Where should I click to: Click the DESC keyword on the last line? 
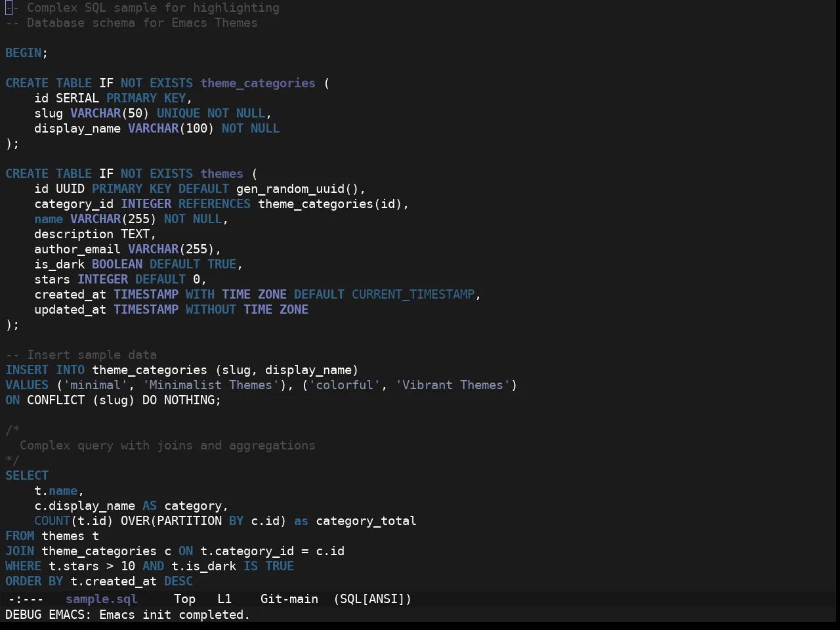click(178, 581)
